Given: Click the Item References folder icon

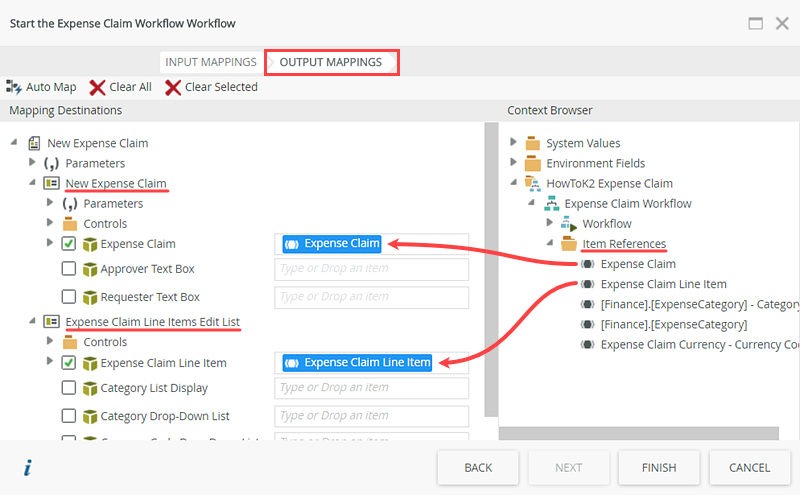Looking at the screenshot, I should [x=568, y=244].
